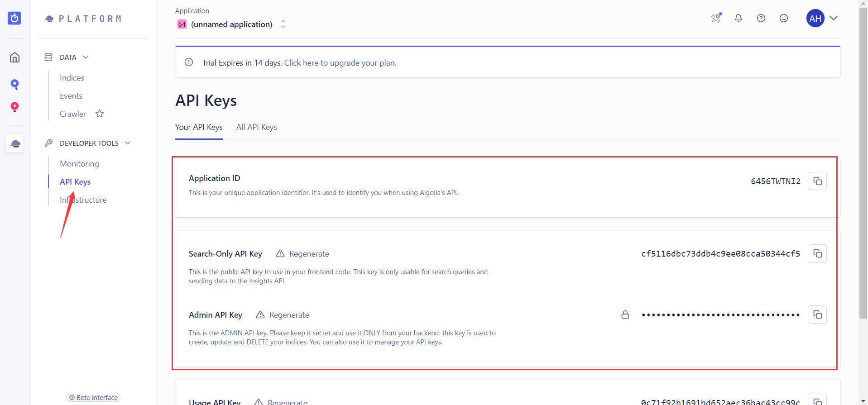Screen dimensions: 868x405
Task: Click the masked Admin API Key dots
Action: tap(720, 315)
